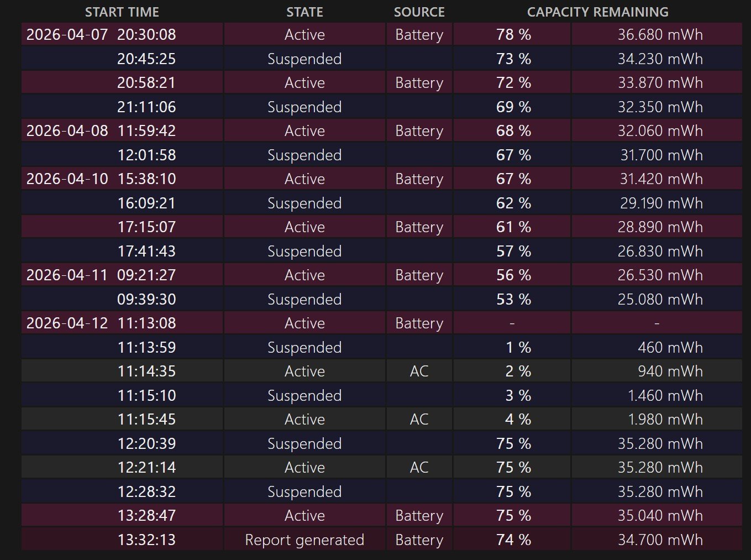Viewport: 751px width, 560px height.
Task: Select the 20:45:25 Suspended state cell
Action: click(x=304, y=59)
